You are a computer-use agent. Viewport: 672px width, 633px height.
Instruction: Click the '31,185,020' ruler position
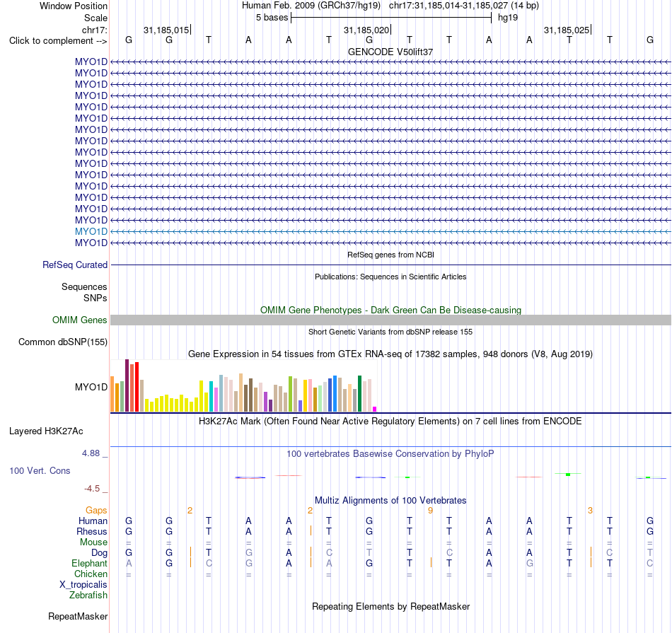pyautogui.click(x=366, y=30)
